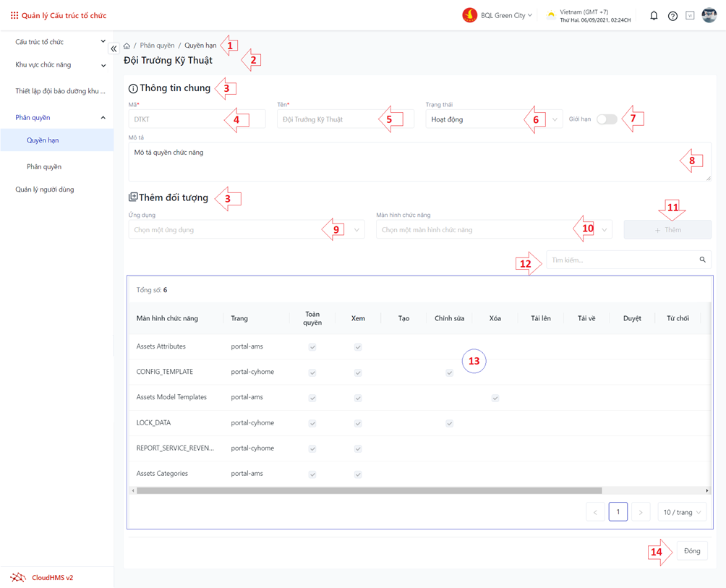Click the user avatar in header

[709, 15]
